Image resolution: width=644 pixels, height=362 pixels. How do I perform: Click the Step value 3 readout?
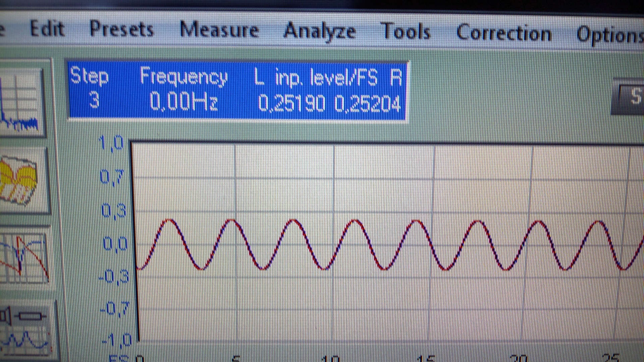(94, 100)
